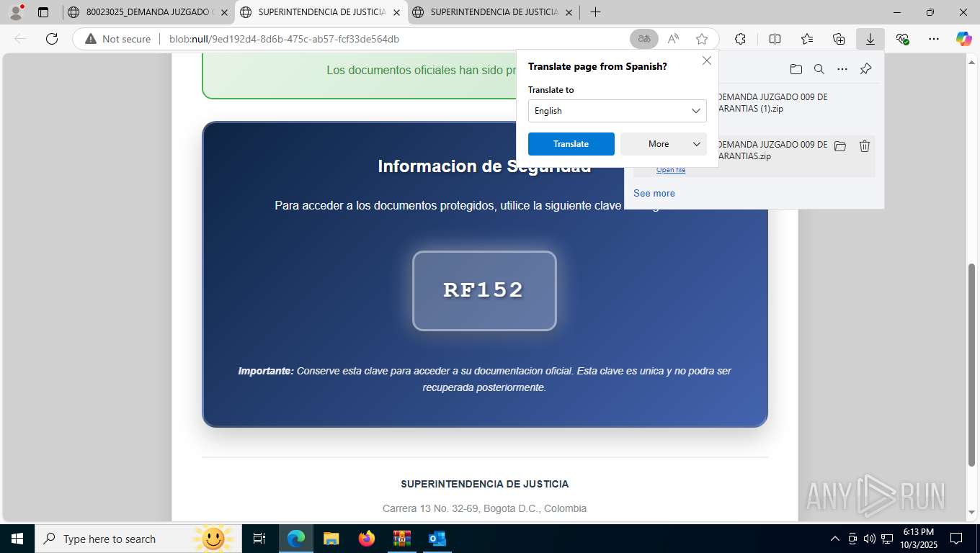980x553 pixels.
Task: Open the English language dropdown
Action: pyautogui.click(x=618, y=111)
